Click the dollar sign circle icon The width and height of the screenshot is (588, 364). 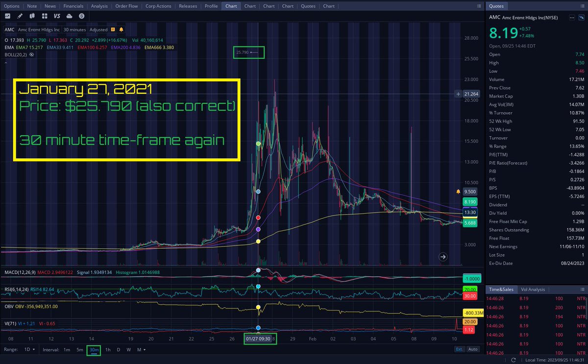[x=81, y=16]
